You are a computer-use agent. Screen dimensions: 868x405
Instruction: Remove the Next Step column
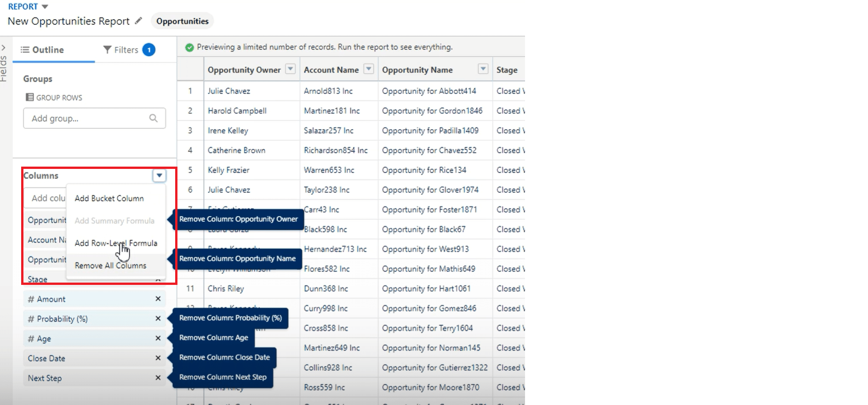[x=158, y=378]
